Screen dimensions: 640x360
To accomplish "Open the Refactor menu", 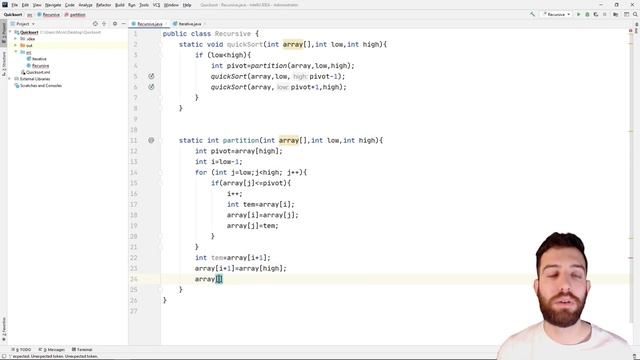I will point(103,5).
